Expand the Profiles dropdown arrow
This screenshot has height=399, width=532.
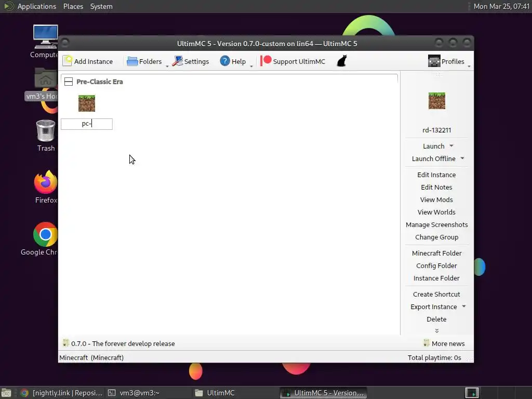point(469,66)
